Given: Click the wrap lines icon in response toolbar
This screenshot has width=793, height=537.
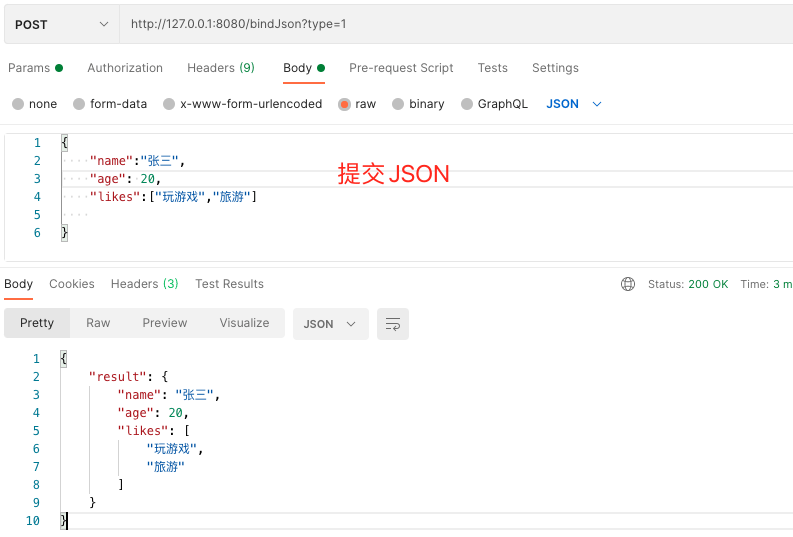Looking at the screenshot, I should [x=393, y=324].
